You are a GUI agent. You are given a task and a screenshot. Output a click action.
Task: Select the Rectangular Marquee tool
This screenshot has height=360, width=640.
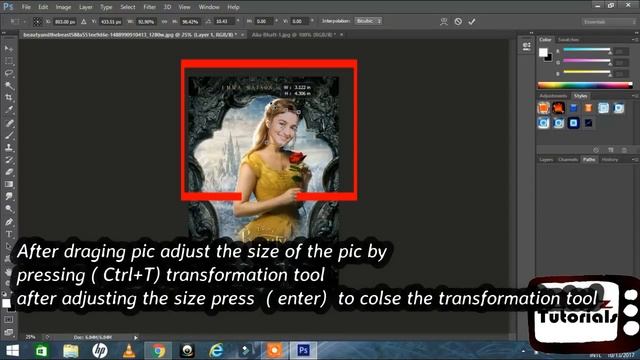click(x=9, y=61)
